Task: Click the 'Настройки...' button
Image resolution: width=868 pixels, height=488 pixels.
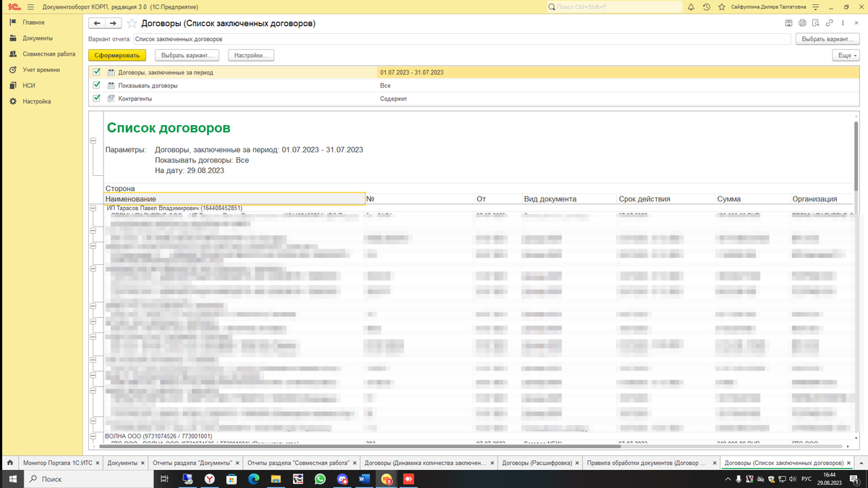Action: pos(251,55)
